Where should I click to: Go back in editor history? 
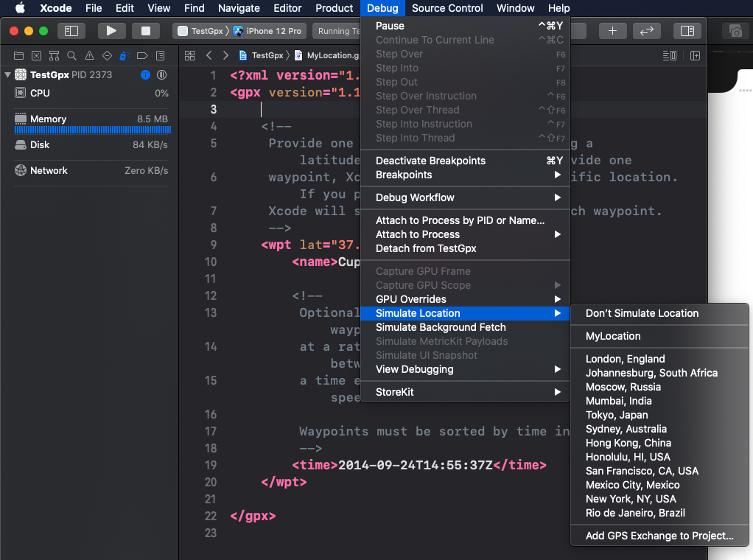pyautogui.click(x=209, y=56)
